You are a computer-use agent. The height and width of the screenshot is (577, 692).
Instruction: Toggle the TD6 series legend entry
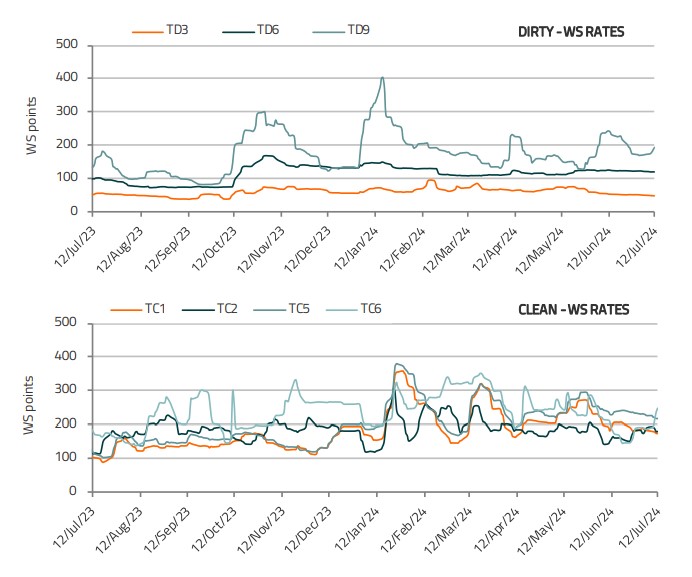[x=267, y=31]
